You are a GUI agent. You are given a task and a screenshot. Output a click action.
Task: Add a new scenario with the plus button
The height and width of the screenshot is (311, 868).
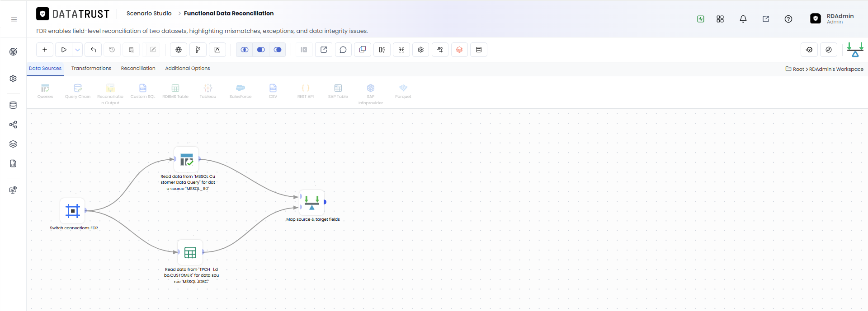[x=45, y=50]
